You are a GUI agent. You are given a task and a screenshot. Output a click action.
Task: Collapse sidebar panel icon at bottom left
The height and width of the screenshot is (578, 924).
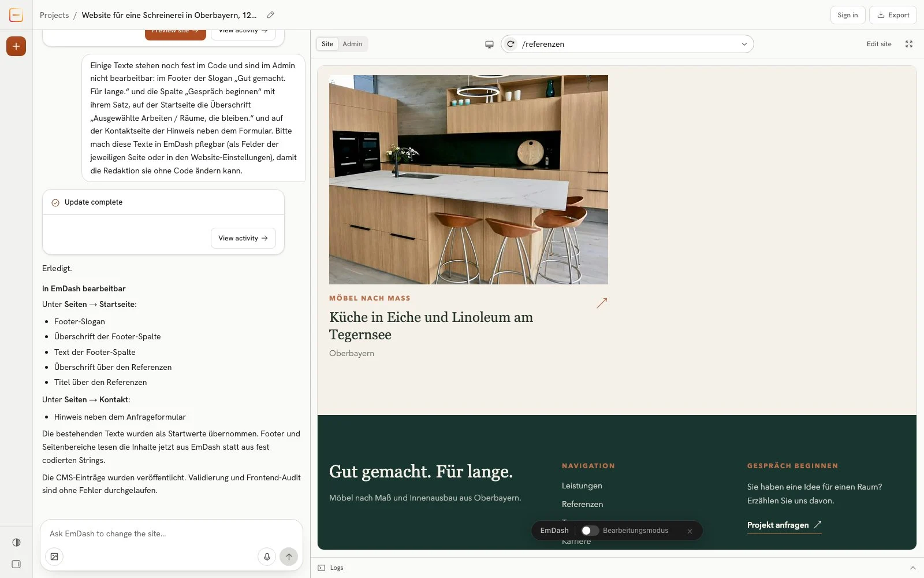pyautogui.click(x=16, y=564)
